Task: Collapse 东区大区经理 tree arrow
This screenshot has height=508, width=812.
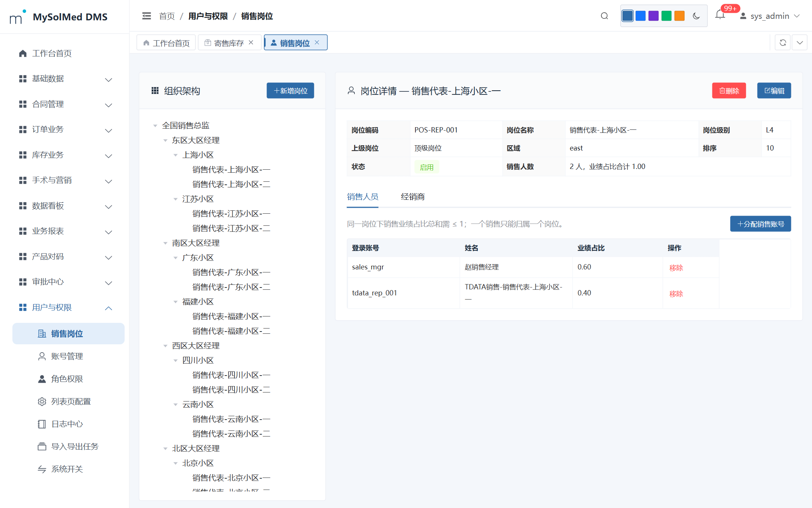Action: pyautogui.click(x=165, y=140)
